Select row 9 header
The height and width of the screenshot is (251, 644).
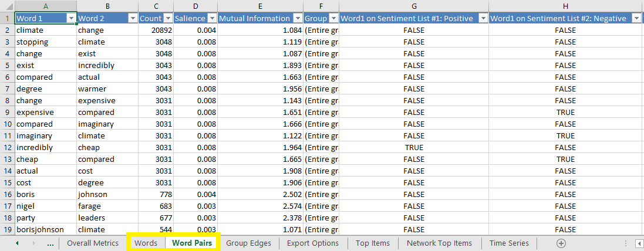[x=7, y=112]
